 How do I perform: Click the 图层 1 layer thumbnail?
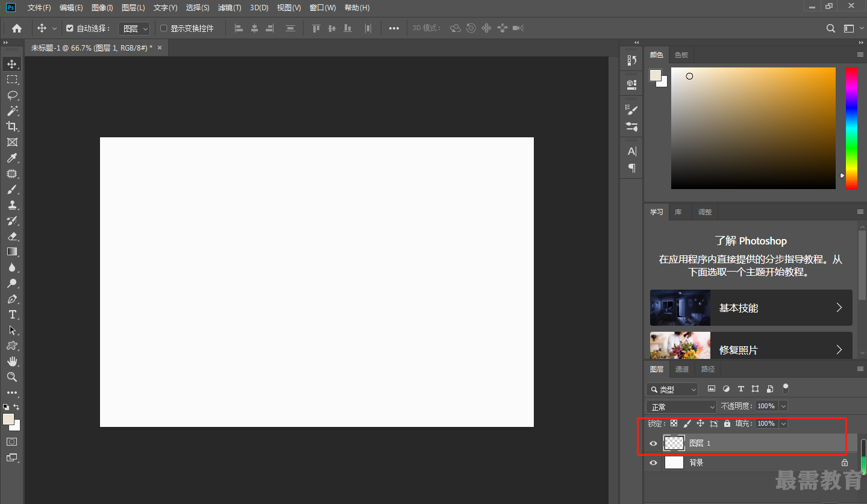point(674,443)
